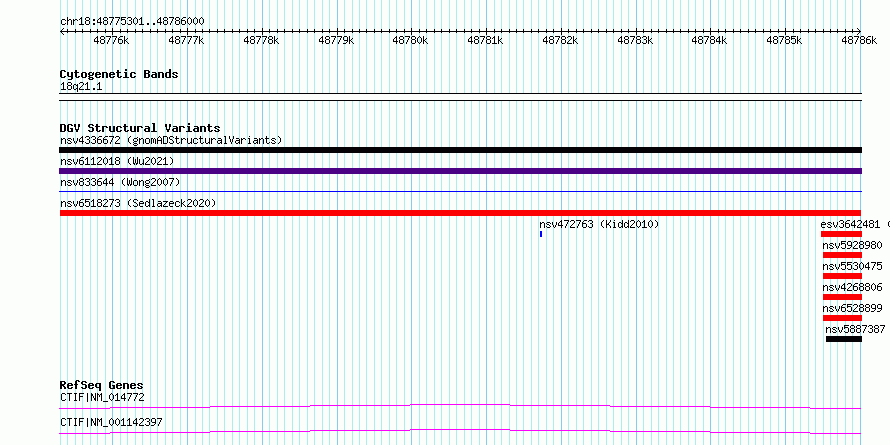Open the nsv5887387 variant label
Image resolution: width=890 pixels, height=445 pixels.
coord(855,329)
